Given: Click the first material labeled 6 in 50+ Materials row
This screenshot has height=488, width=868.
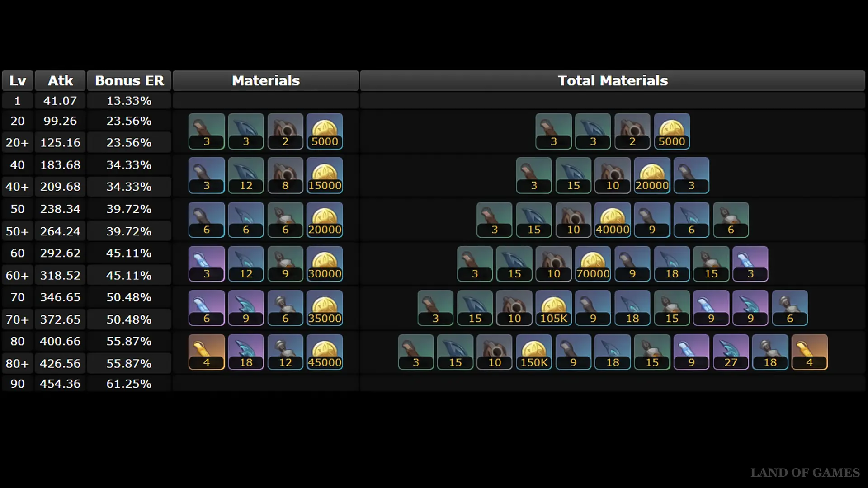Looking at the screenshot, I should tap(207, 220).
